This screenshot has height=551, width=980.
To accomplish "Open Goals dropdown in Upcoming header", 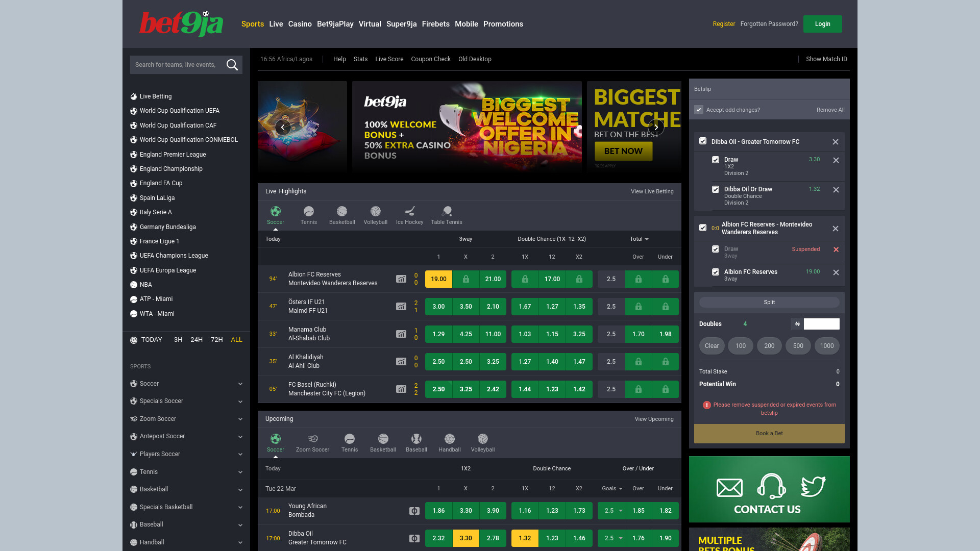I will pos(612,488).
